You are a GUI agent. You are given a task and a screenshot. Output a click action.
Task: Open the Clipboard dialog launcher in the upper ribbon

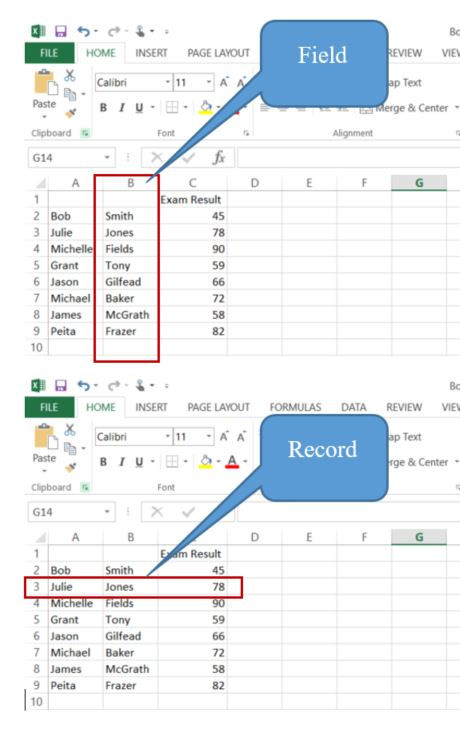(x=85, y=133)
